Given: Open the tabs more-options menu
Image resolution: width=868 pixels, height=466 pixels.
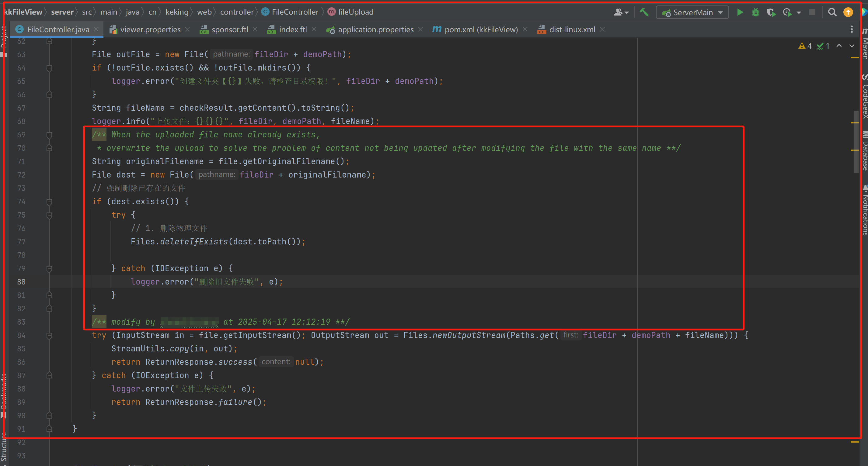Looking at the screenshot, I should coord(852,29).
